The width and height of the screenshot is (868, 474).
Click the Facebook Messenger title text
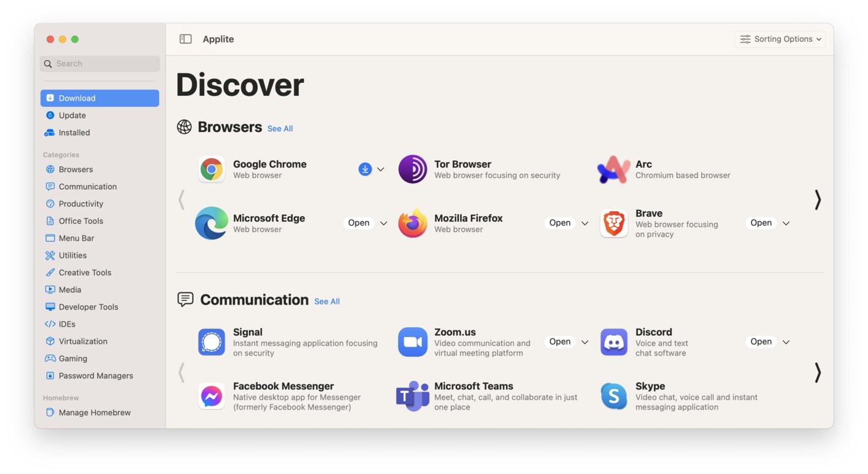(x=283, y=386)
